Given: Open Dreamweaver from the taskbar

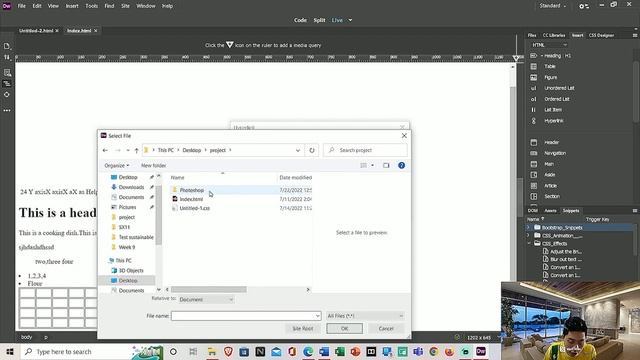Looking at the screenshot, I should pyautogui.click(x=481, y=351).
